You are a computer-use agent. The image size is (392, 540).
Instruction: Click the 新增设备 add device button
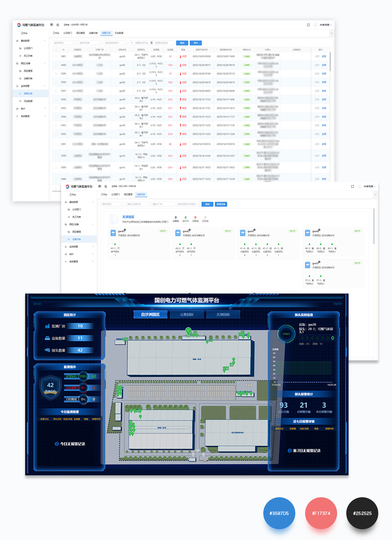tap(221, 204)
